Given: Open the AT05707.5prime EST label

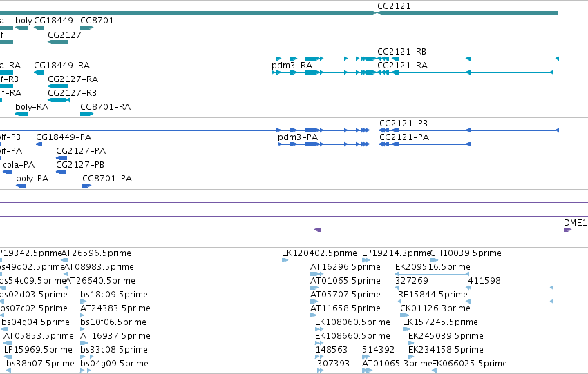Looking at the screenshot, I should point(345,295).
